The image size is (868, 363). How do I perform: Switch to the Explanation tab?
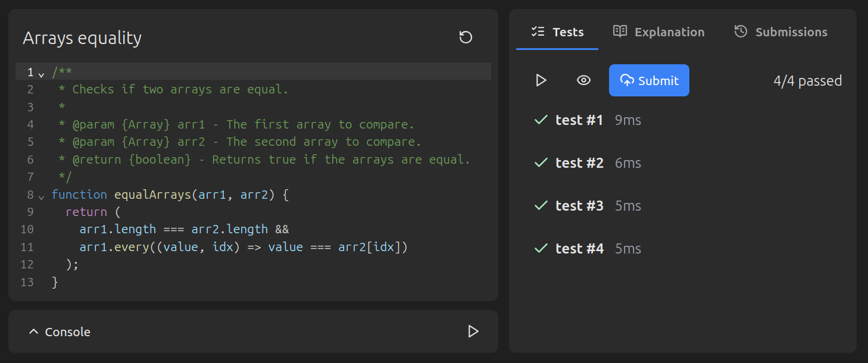(658, 32)
